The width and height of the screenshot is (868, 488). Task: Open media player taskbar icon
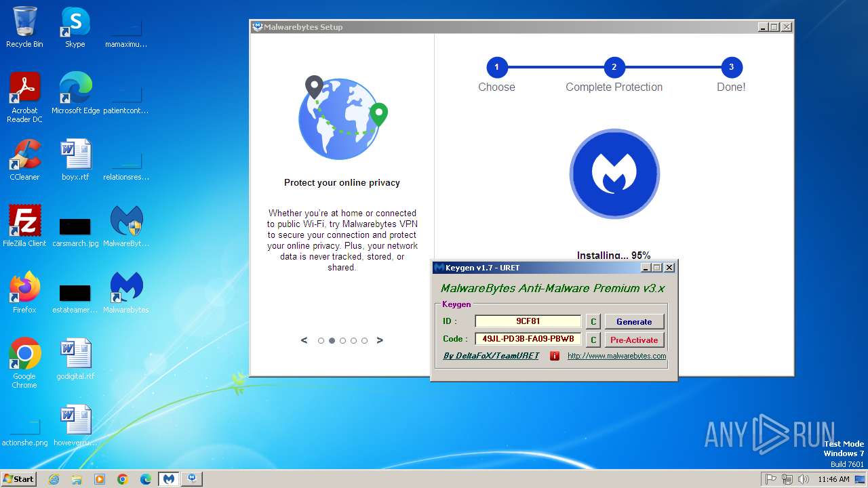[x=100, y=479]
